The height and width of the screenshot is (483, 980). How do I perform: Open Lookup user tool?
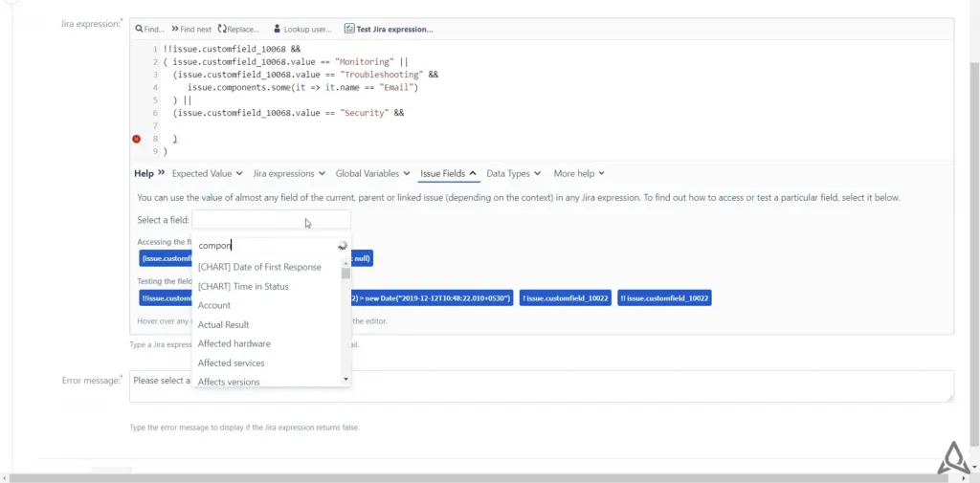[302, 30]
